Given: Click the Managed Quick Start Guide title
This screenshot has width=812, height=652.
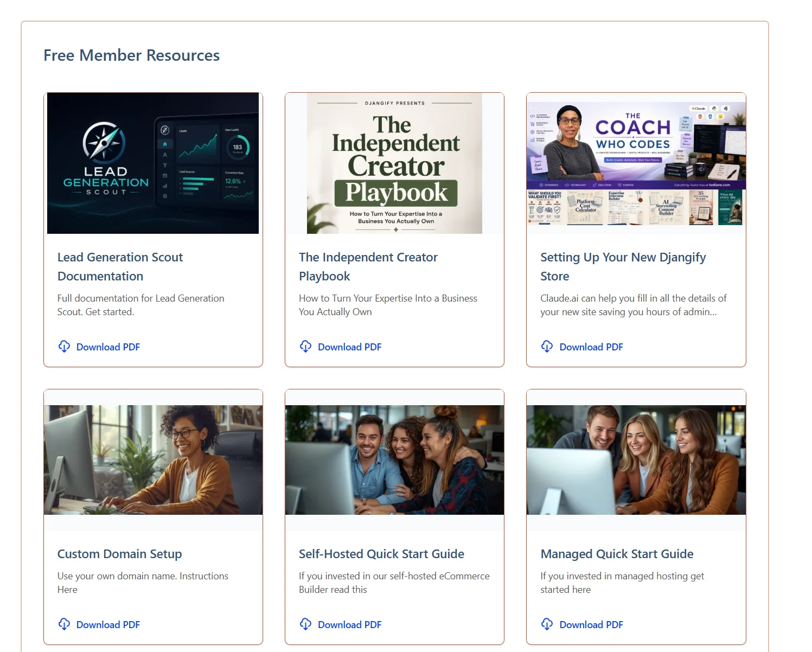Looking at the screenshot, I should click(617, 554).
